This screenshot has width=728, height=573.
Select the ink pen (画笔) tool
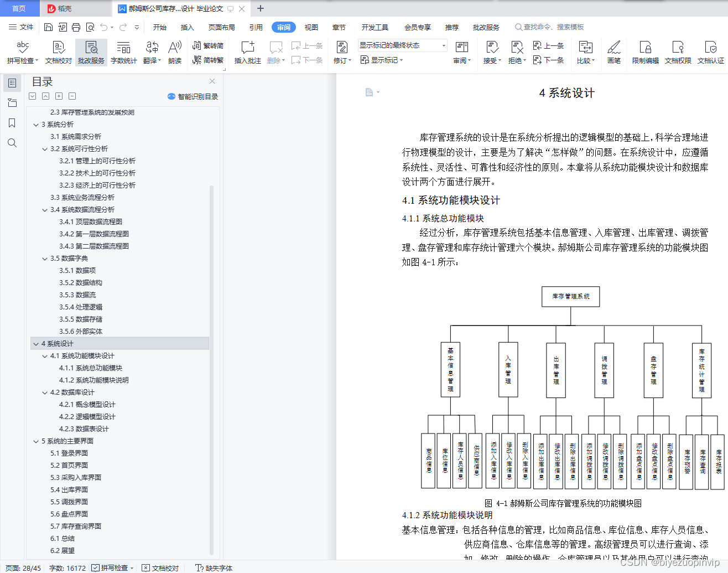[614, 53]
